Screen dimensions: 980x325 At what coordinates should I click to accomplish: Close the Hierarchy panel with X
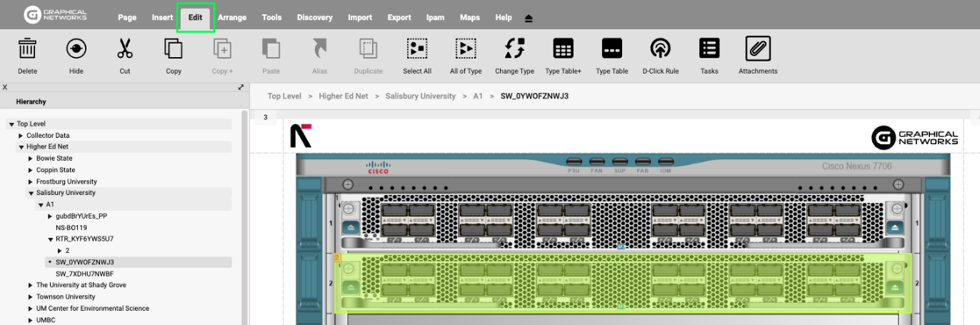click(5, 87)
